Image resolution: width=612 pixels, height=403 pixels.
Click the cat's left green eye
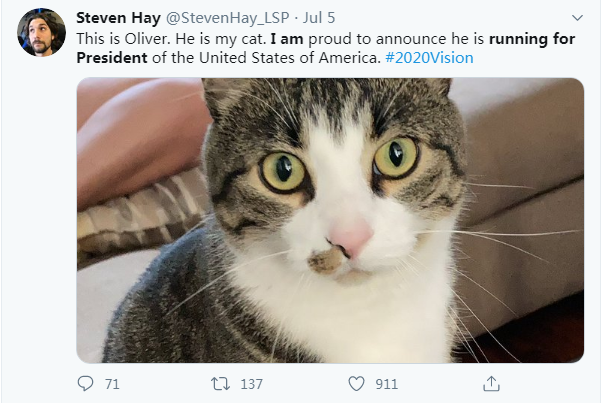283,171
